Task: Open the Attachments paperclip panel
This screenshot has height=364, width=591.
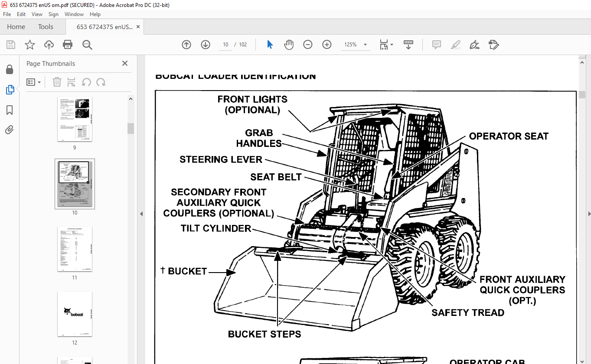Action: tap(10, 130)
